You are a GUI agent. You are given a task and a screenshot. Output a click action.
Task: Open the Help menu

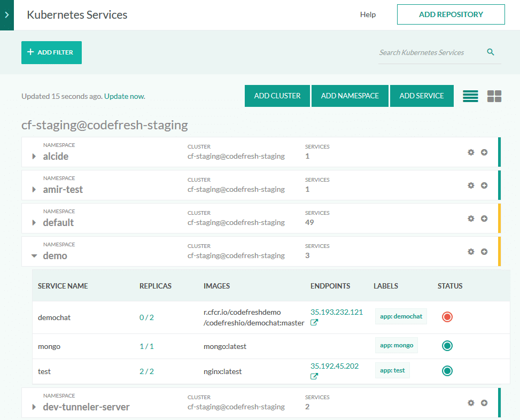[368, 15]
